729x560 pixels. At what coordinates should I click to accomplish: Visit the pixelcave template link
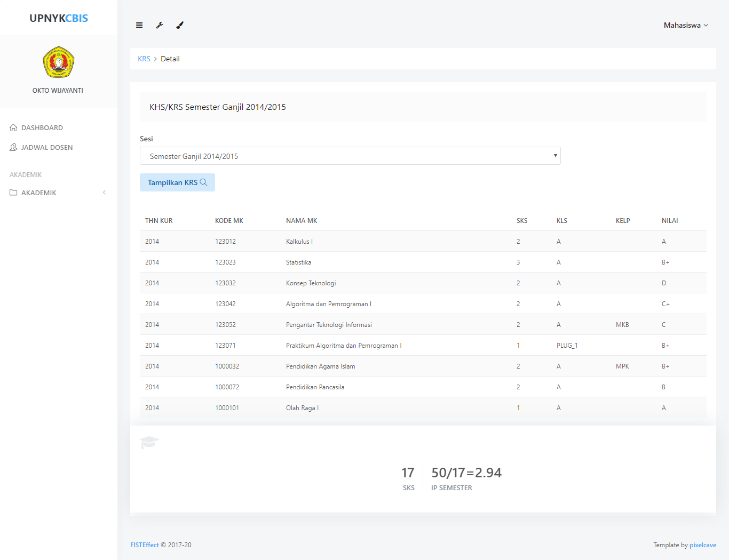pyautogui.click(x=702, y=545)
